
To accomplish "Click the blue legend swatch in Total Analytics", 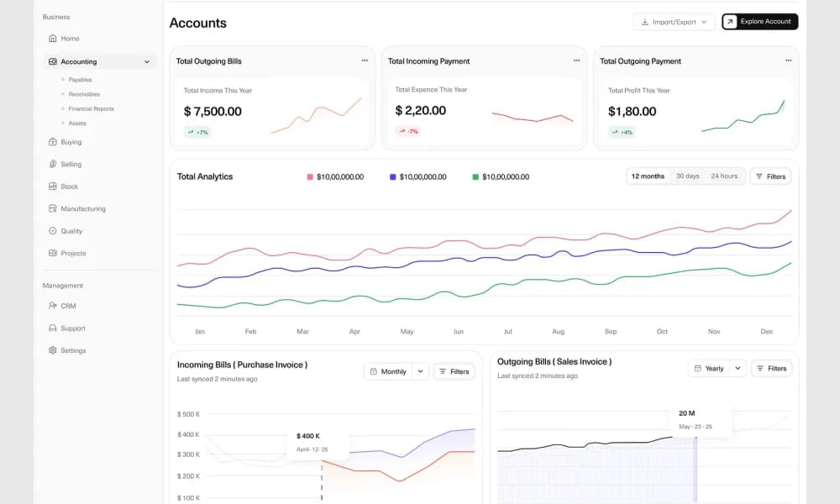I will coord(392,176).
